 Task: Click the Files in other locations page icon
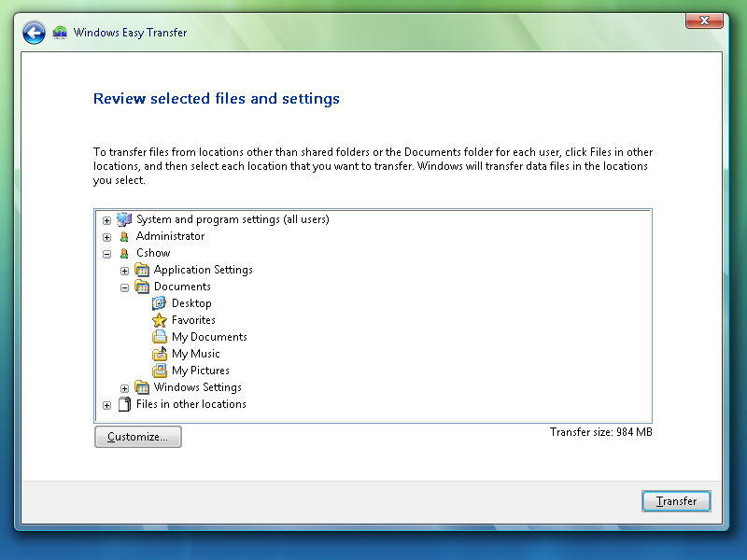coord(124,404)
